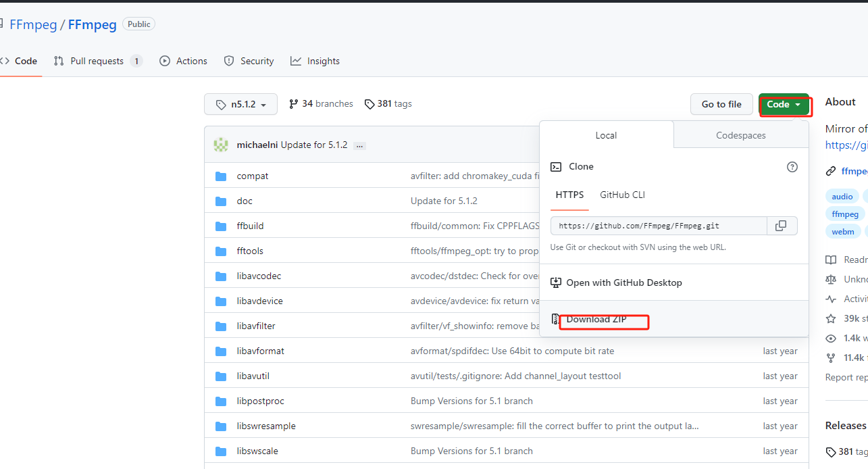Open michaelni's profile link
This screenshot has height=469, width=868.
click(x=257, y=145)
